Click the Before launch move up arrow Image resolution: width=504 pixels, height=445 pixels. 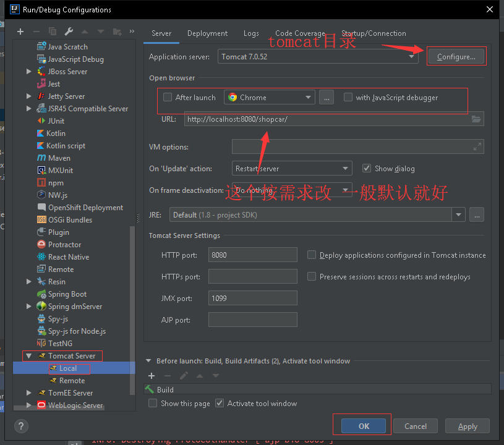pos(200,376)
